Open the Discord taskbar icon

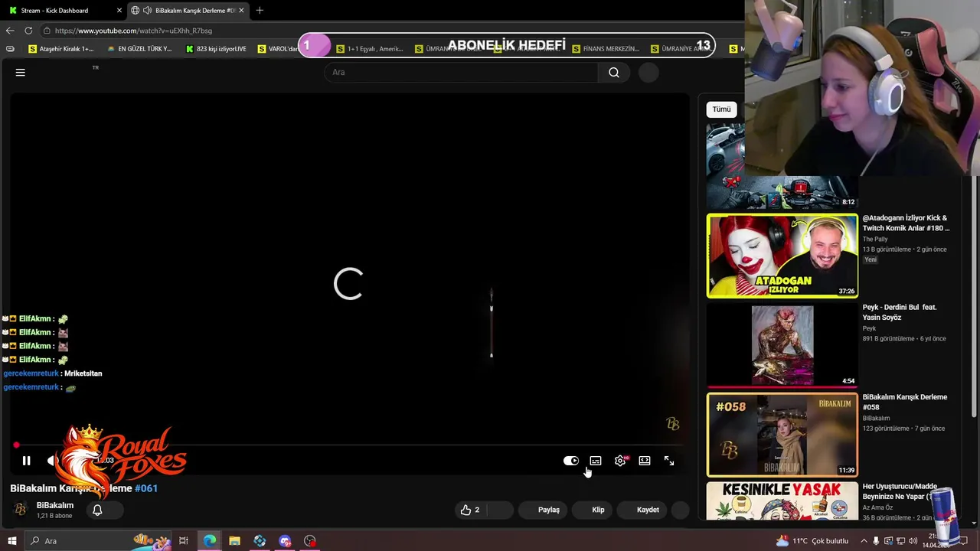(285, 541)
